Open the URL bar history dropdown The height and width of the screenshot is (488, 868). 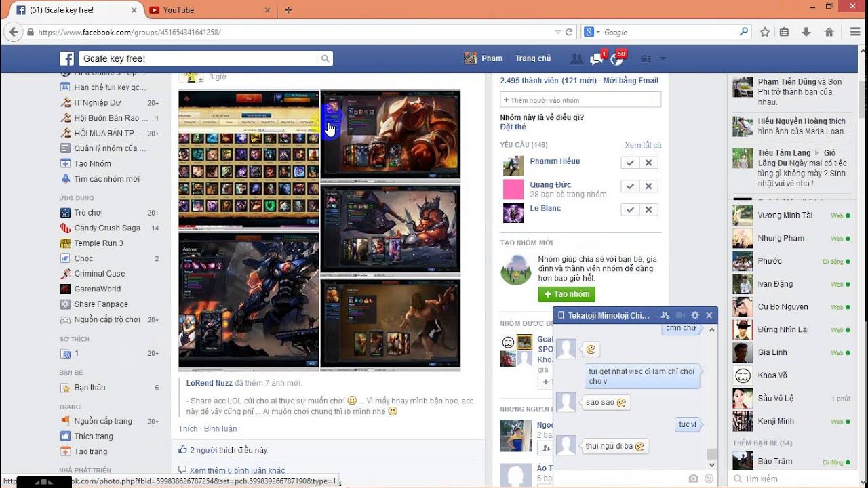coord(557,32)
